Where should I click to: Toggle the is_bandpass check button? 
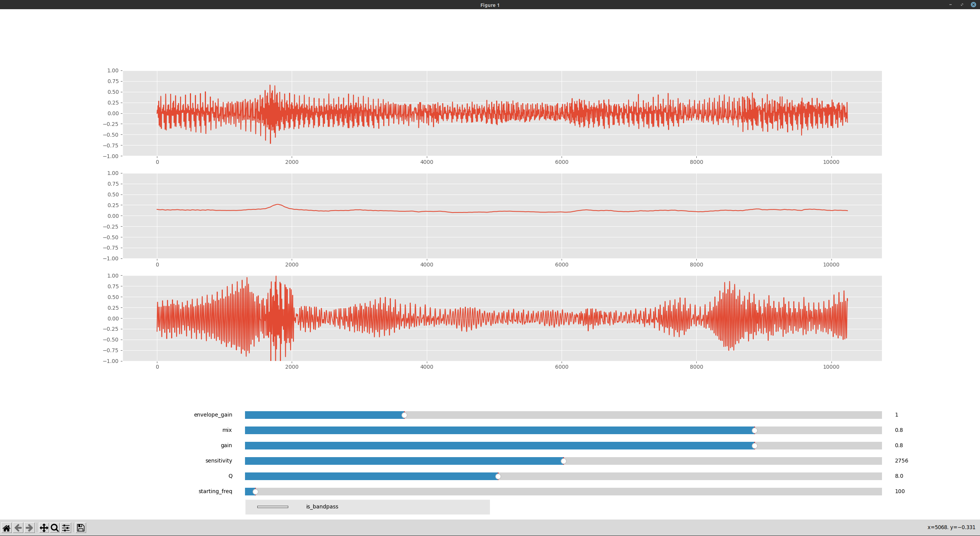[273, 507]
